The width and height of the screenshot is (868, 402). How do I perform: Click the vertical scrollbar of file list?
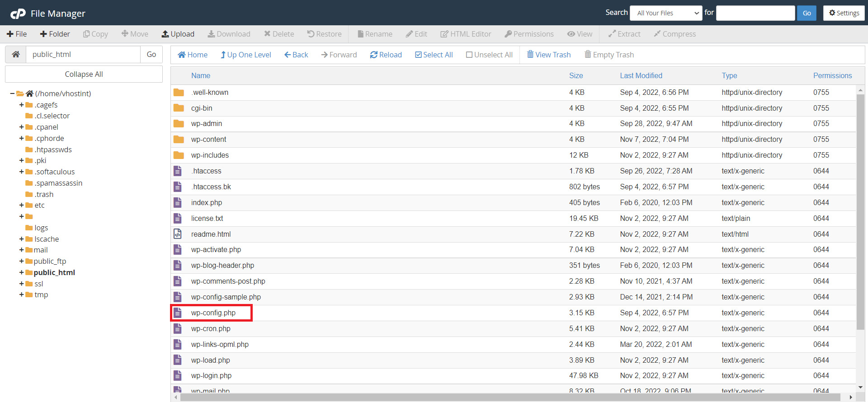[860, 212]
